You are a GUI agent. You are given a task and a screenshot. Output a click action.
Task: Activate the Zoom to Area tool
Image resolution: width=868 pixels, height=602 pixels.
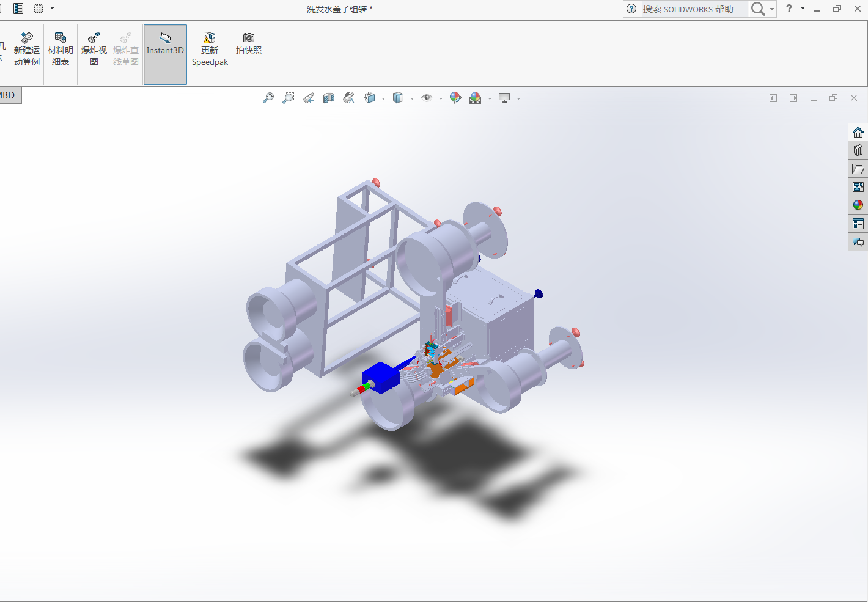(x=289, y=98)
